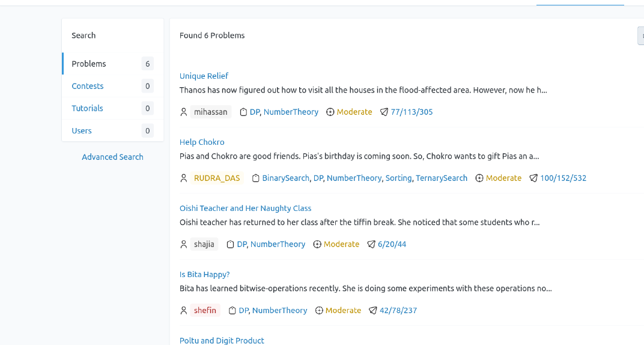Click the user icon beside shefin
This screenshot has height=345, width=644.
[x=184, y=310]
